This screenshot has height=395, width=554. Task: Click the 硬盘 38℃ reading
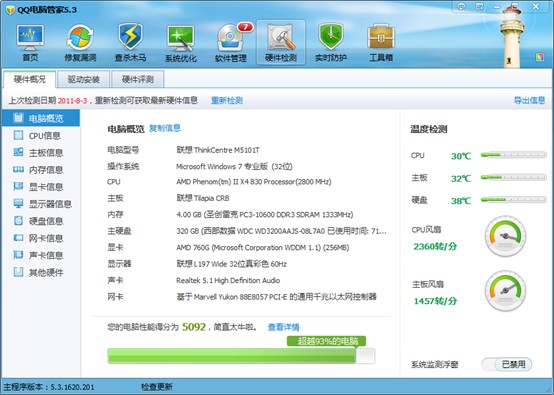pos(461,201)
